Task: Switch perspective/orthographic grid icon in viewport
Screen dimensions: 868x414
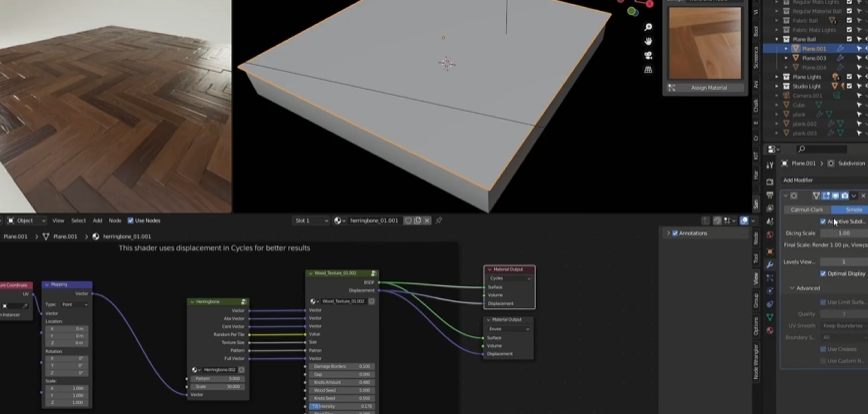Action: 648,70
